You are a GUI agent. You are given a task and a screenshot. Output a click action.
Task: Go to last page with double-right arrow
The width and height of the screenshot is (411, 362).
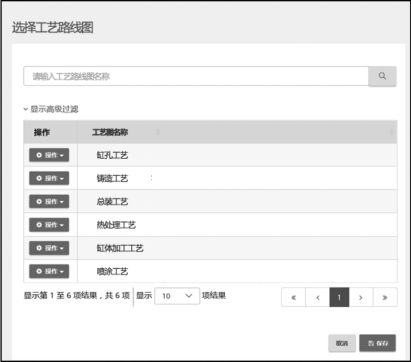pyautogui.click(x=385, y=297)
